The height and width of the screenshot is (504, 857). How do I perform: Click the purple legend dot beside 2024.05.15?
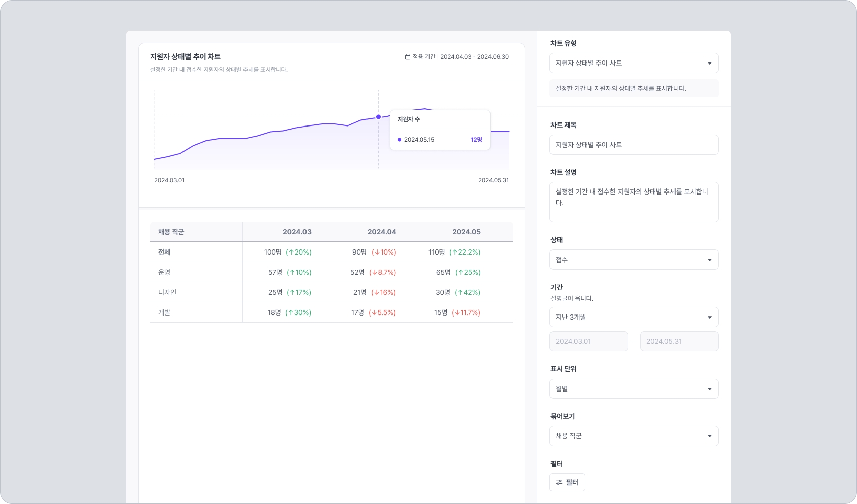[x=399, y=140]
